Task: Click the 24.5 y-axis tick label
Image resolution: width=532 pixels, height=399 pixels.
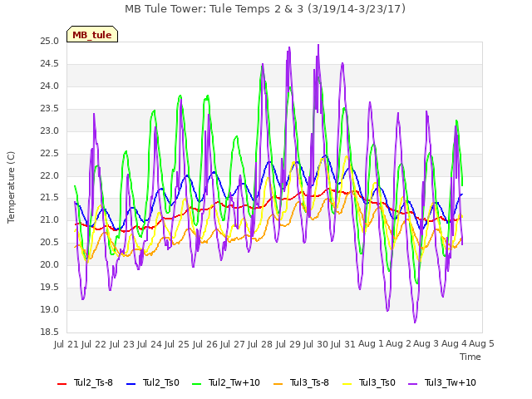Action: (x=50, y=64)
